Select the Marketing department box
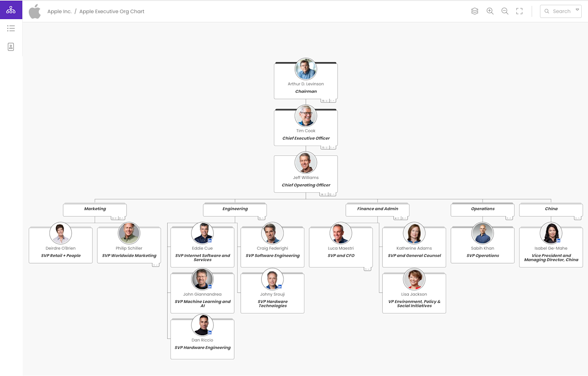 tap(95, 210)
